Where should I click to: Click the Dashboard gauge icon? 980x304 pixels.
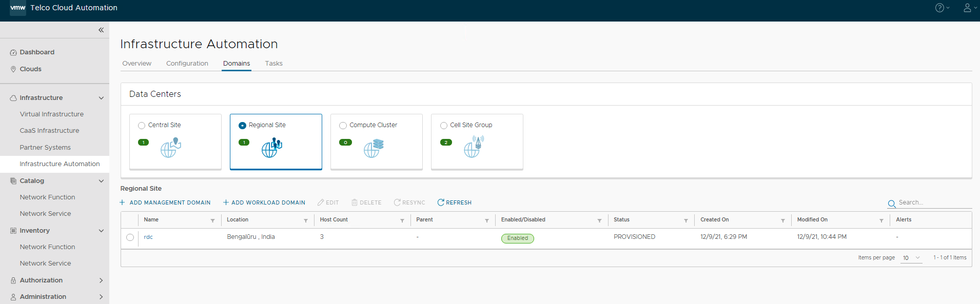pyautogui.click(x=13, y=52)
